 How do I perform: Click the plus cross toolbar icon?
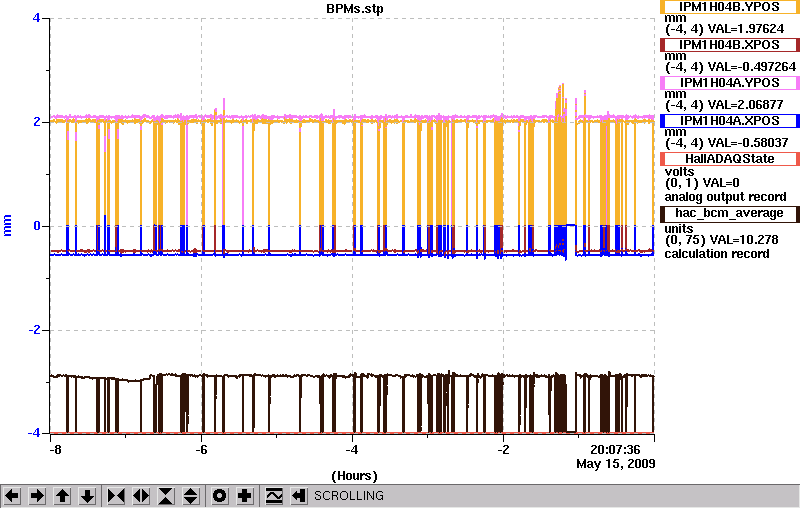pos(245,496)
